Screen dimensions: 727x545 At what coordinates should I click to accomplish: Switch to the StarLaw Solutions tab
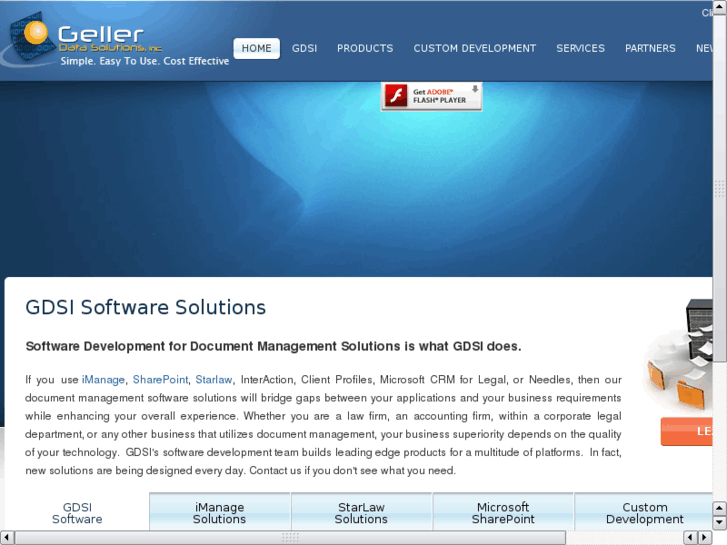(x=361, y=512)
